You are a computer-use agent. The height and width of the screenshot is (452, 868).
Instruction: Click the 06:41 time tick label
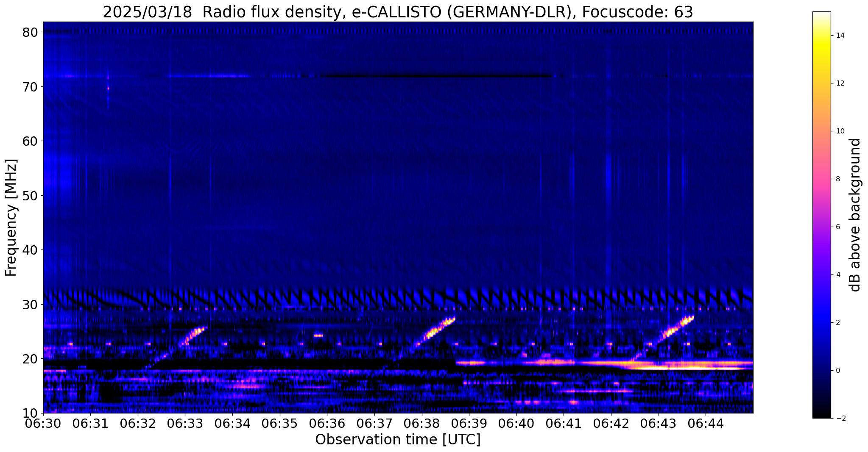coord(564,423)
